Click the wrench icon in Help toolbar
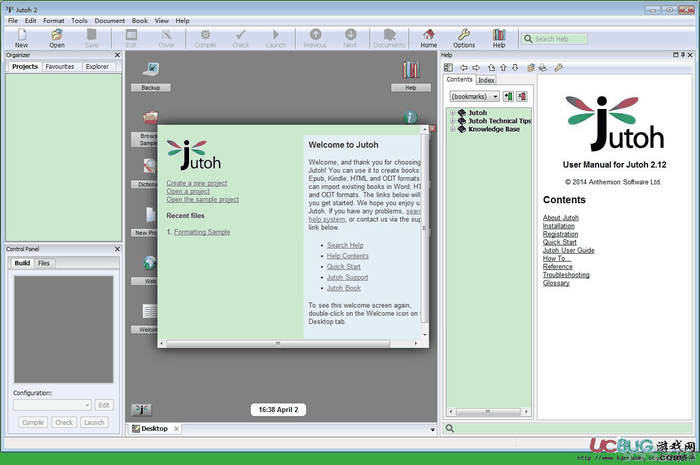The height and width of the screenshot is (465, 700). pyautogui.click(x=558, y=67)
